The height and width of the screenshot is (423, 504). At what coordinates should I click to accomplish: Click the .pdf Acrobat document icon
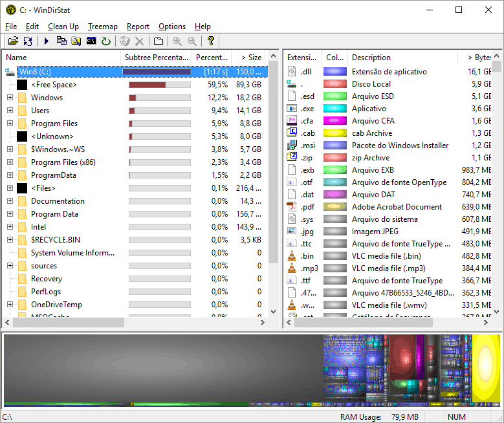292,207
